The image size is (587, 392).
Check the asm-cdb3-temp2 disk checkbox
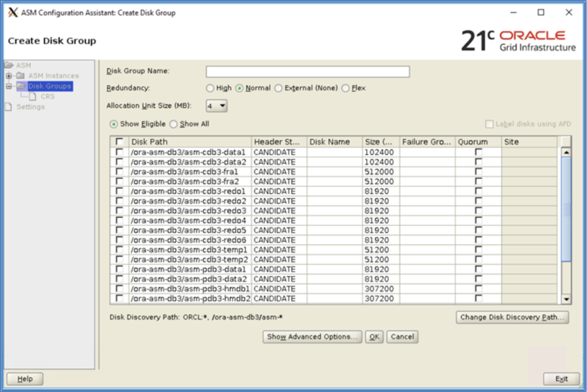coord(119,259)
